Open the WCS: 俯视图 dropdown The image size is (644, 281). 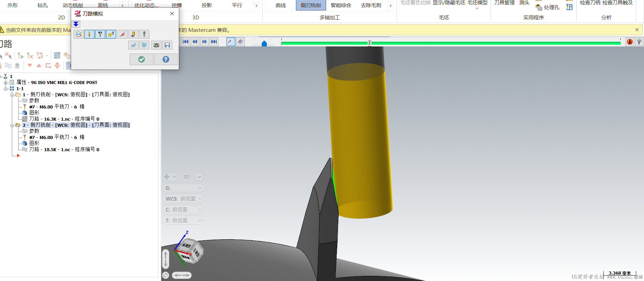click(183, 199)
